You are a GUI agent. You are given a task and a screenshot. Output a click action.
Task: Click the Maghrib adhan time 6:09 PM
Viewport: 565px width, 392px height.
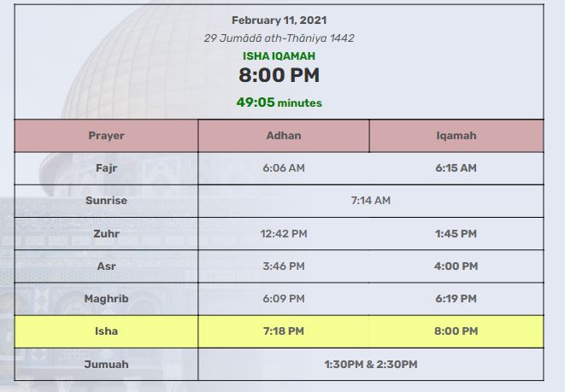(284, 298)
